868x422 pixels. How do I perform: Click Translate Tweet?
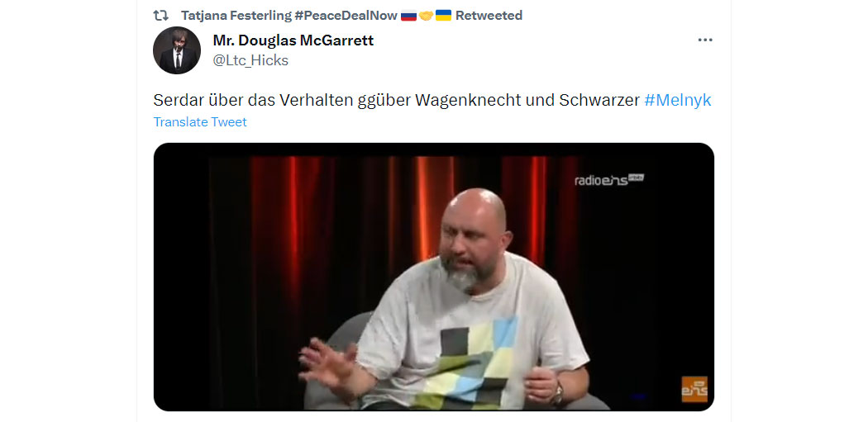(200, 122)
